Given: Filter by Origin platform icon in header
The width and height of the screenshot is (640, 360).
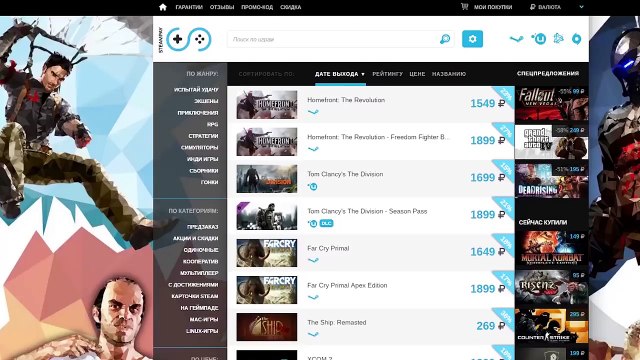Looking at the screenshot, I should pyautogui.click(x=576, y=39).
